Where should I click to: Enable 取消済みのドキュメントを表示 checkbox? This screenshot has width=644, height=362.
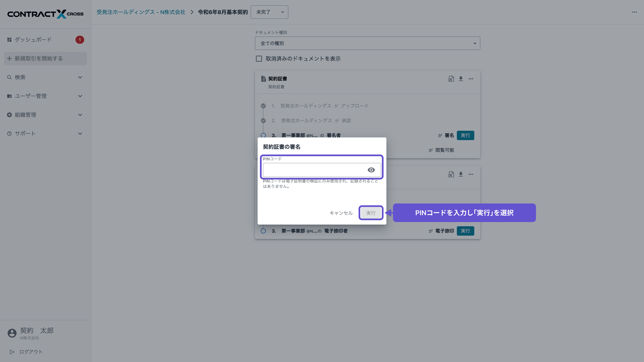[259, 58]
